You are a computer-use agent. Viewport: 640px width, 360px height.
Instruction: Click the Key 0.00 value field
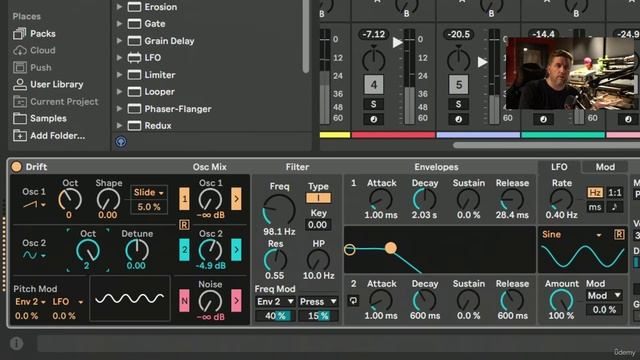pyautogui.click(x=318, y=224)
